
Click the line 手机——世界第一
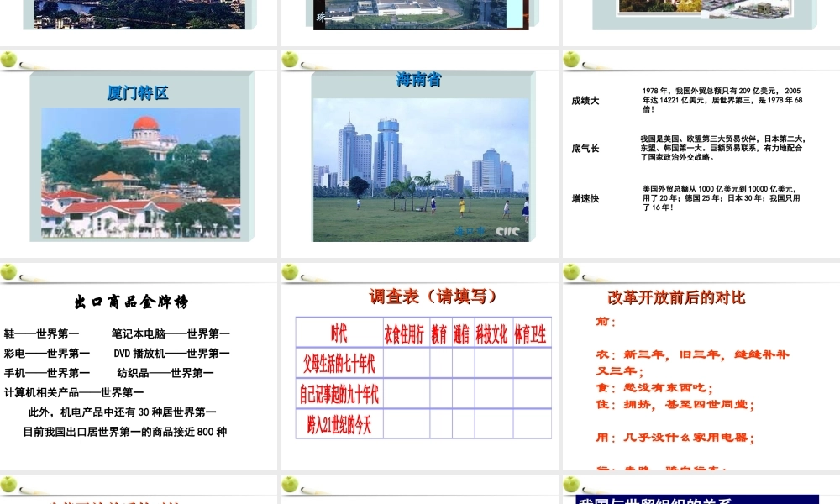(x=46, y=373)
